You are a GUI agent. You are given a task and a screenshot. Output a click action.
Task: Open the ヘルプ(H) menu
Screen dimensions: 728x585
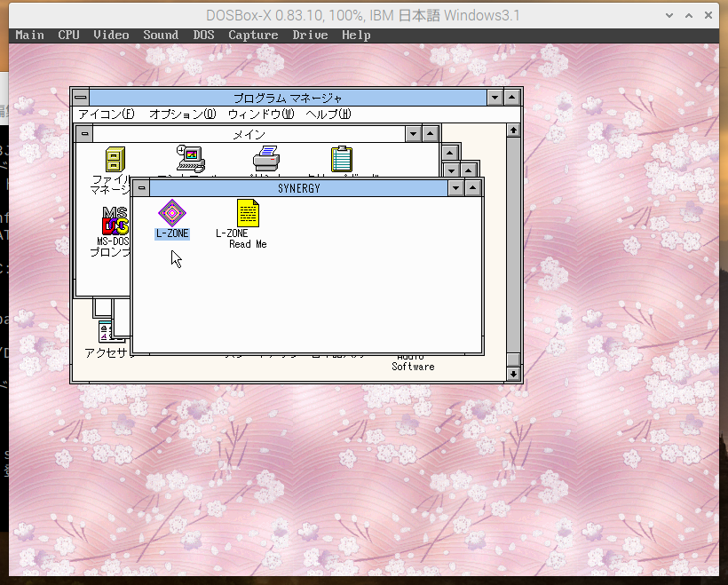pyautogui.click(x=328, y=115)
